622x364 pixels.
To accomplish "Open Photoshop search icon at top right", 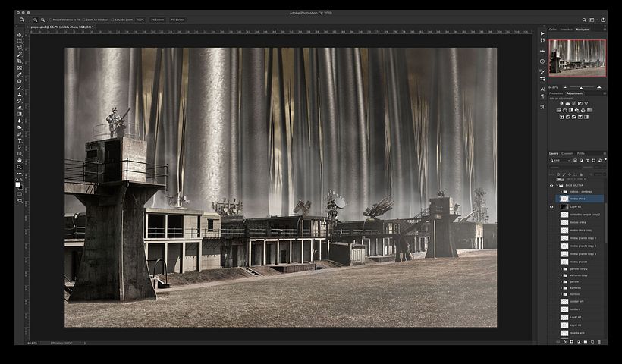I will pyautogui.click(x=584, y=20).
